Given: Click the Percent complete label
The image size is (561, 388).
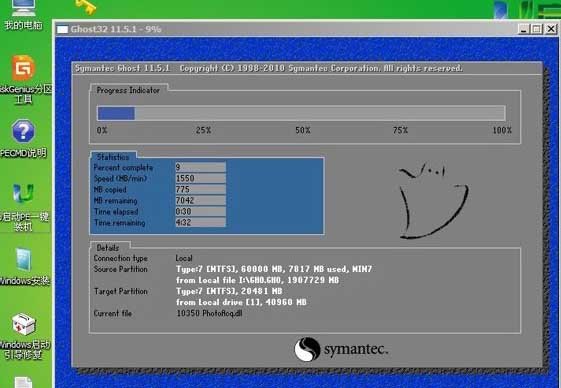Looking at the screenshot, I should (123, 168).
